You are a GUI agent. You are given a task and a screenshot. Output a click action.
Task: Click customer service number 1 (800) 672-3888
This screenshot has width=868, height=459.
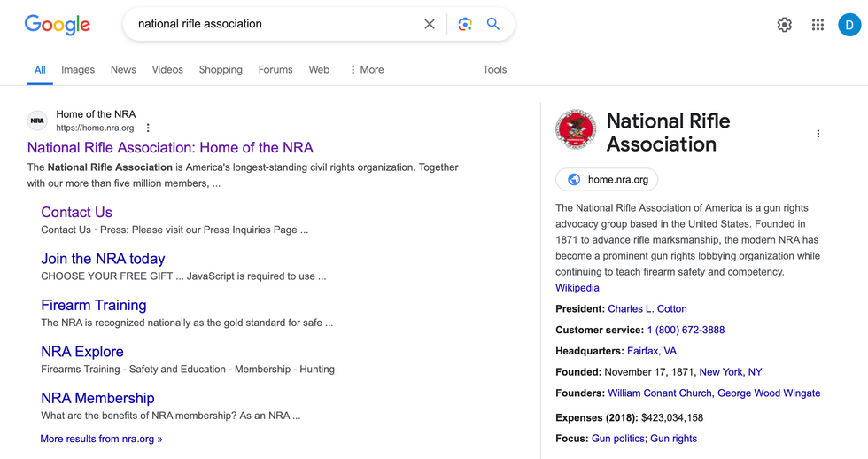coord(686,330)
